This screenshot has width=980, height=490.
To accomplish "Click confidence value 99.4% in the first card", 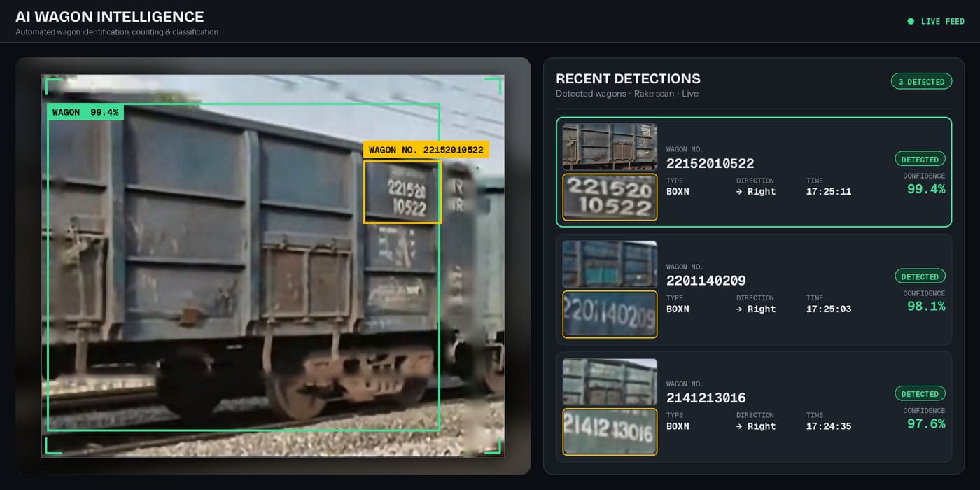I will (x=925, y=189).
